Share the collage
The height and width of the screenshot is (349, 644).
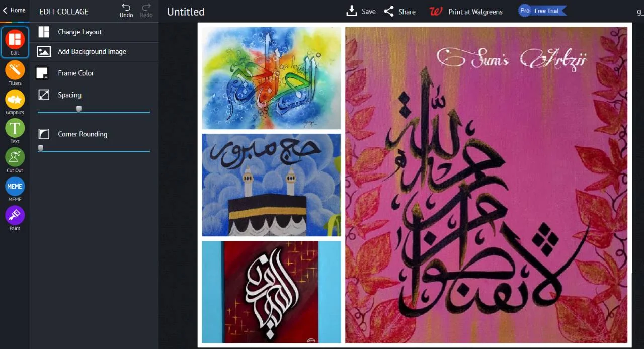(x=399, y=11)
